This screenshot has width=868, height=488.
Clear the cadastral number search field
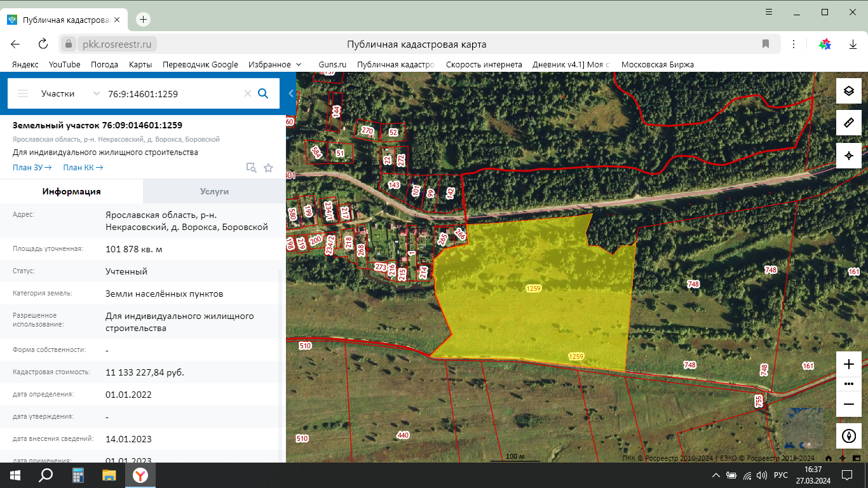(x=248, y=93)
